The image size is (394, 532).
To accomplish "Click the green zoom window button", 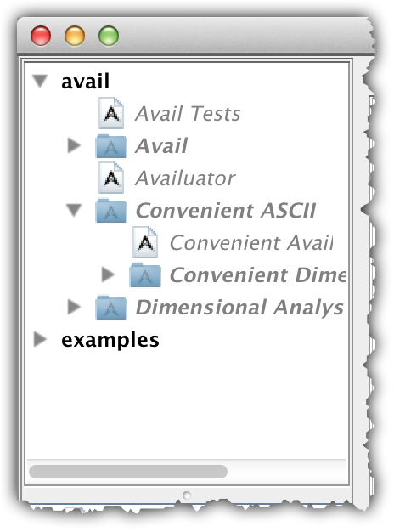I will click(109, 36).
